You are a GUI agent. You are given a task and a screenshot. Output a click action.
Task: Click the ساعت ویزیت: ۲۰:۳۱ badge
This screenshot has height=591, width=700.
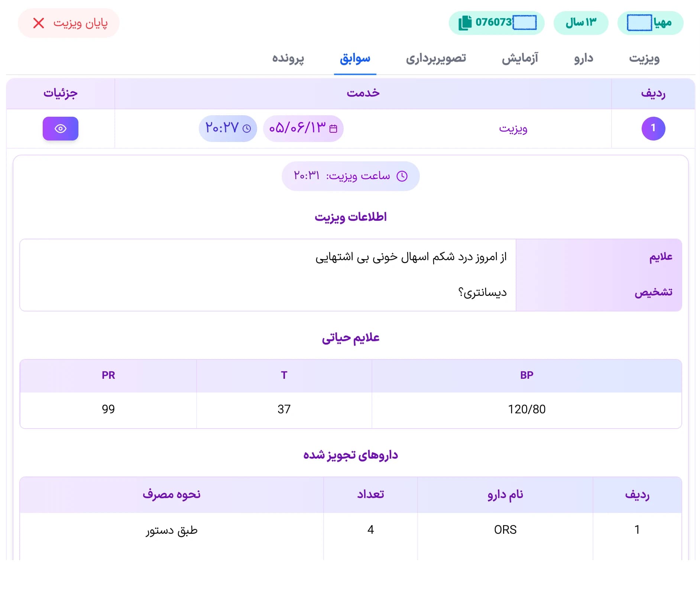coord(350,176)
